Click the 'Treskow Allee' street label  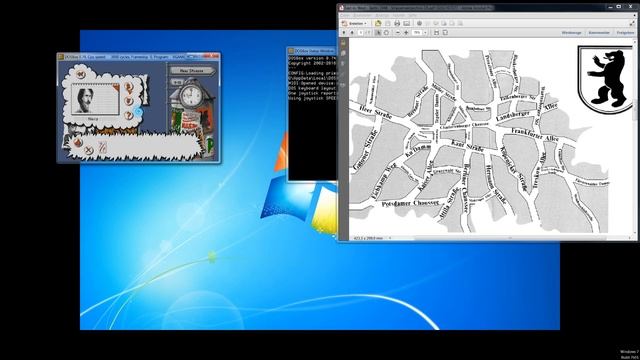[540, 170]
